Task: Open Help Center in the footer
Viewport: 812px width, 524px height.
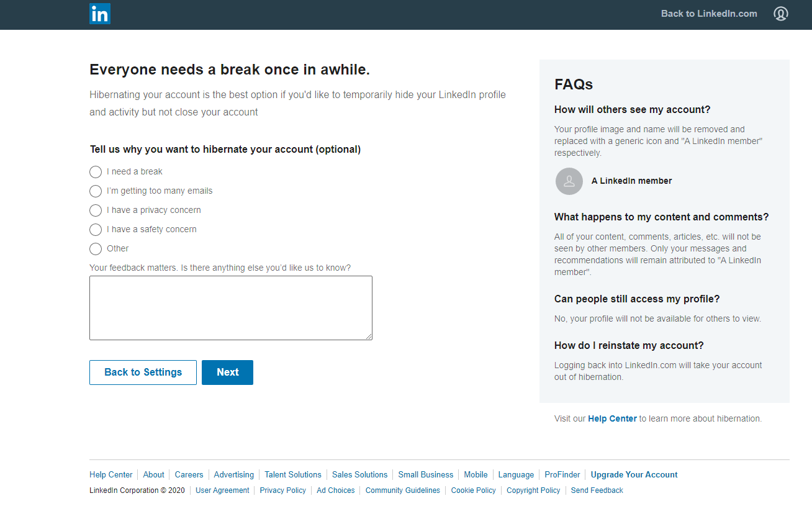Action: (111, 474)
